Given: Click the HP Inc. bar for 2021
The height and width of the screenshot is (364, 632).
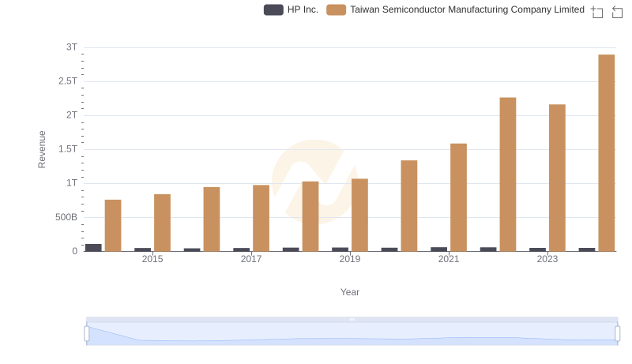Looking at the screenshot, I should coord(439,250).
